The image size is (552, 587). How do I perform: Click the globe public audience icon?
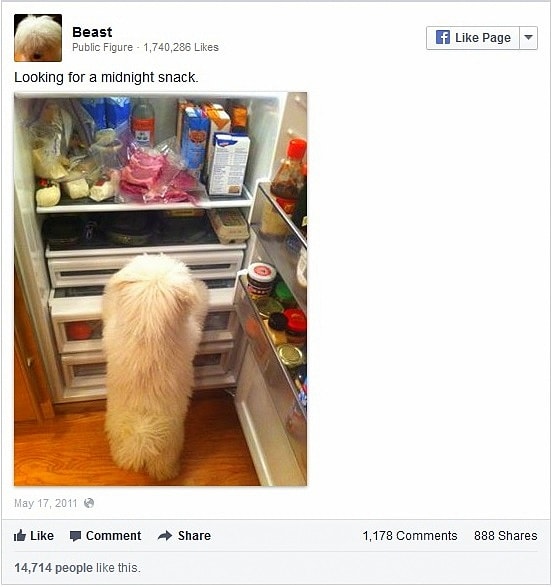89,503
